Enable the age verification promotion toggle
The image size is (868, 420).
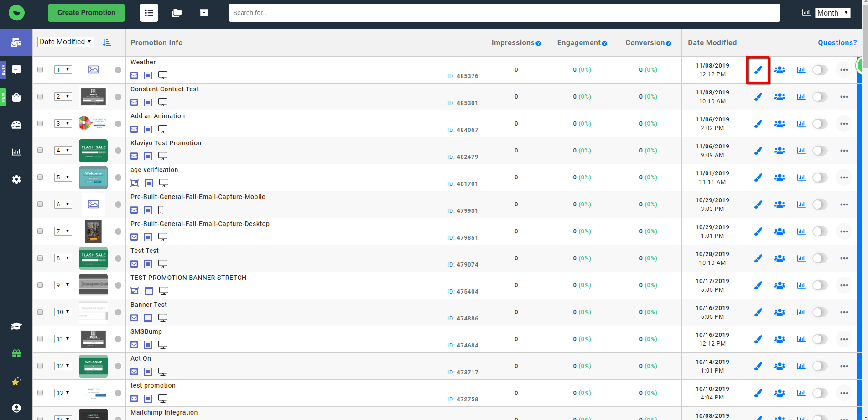[x=820, y=178]
